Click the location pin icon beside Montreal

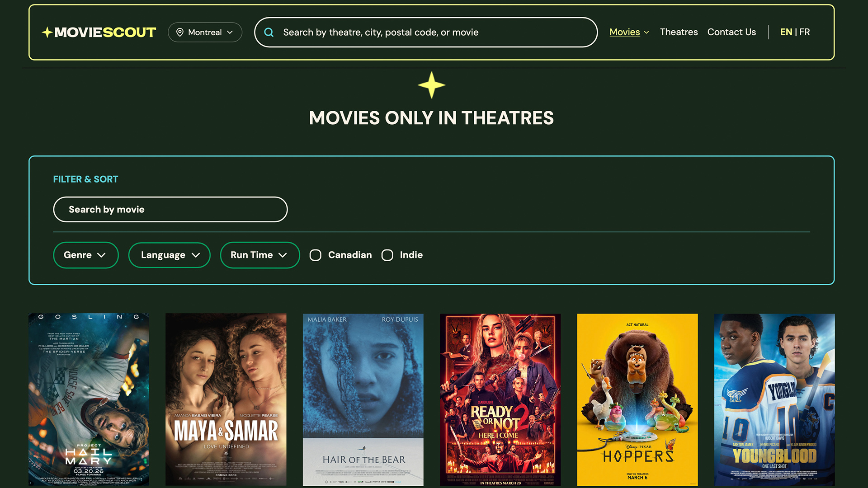click(179, 32)
